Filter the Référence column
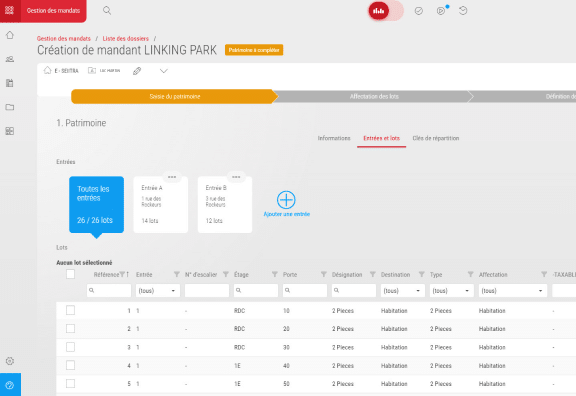 click(122, 274)
